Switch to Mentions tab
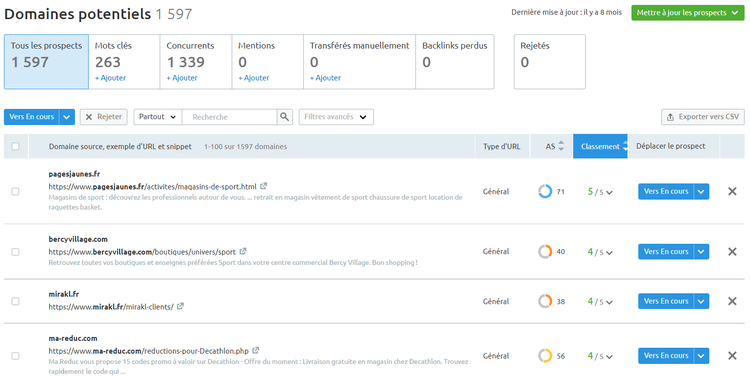Screen dimensions: 750x386 coord(267,62)
